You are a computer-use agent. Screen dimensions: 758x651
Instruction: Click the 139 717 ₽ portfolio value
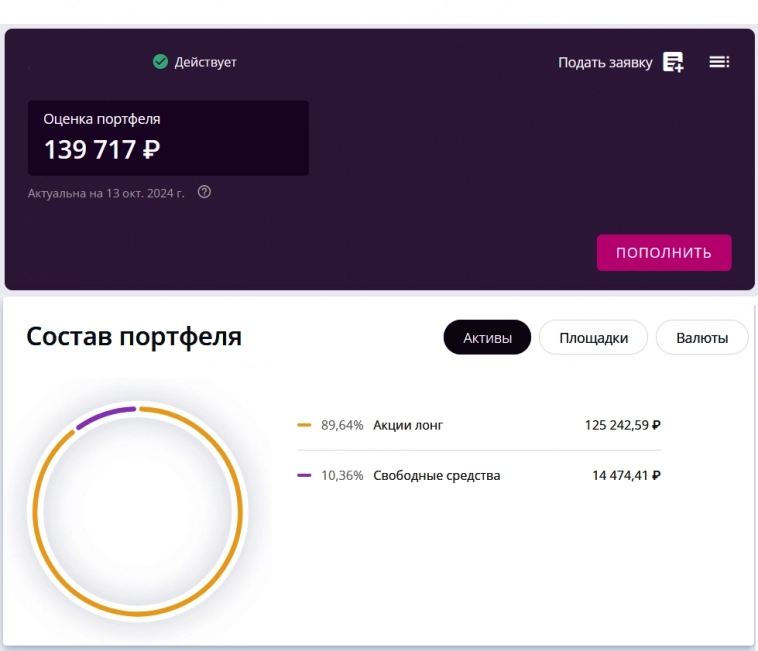click(x=102, y=149)
